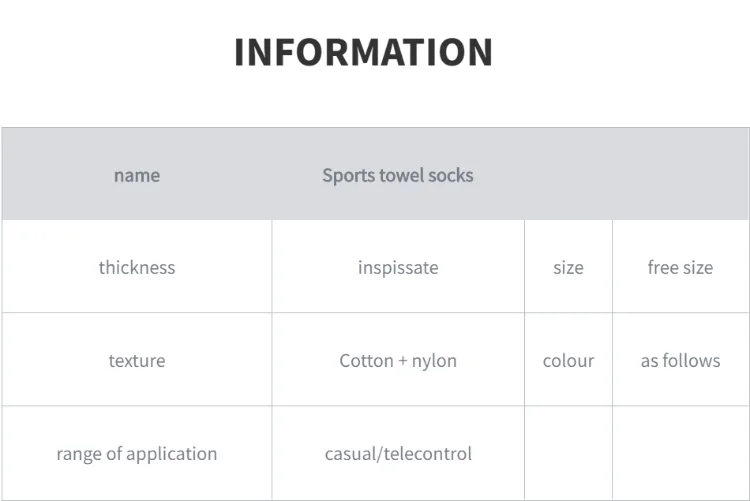The image size is (750, 501).
Task: Click the 'as follows' value cell
Action: (681, 359)
